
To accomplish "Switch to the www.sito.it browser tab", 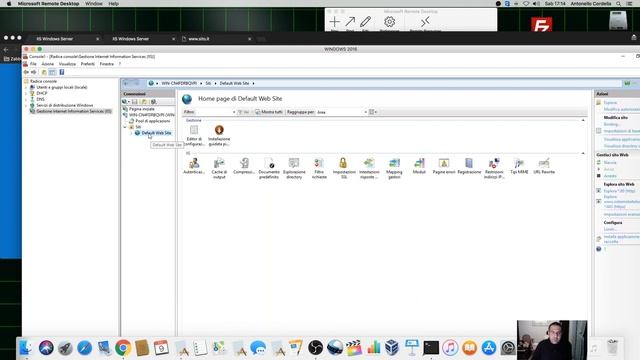I will pos(216,39).
